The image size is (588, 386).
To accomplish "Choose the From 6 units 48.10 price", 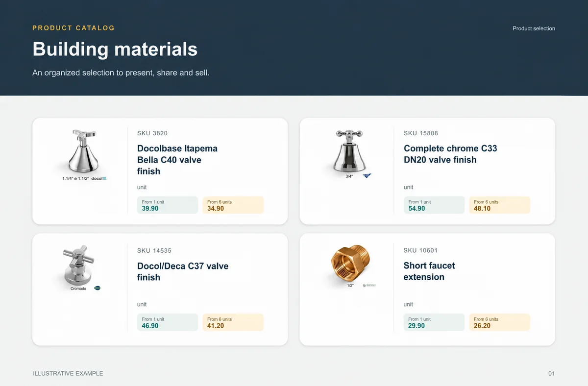I will tap(500, 205).
